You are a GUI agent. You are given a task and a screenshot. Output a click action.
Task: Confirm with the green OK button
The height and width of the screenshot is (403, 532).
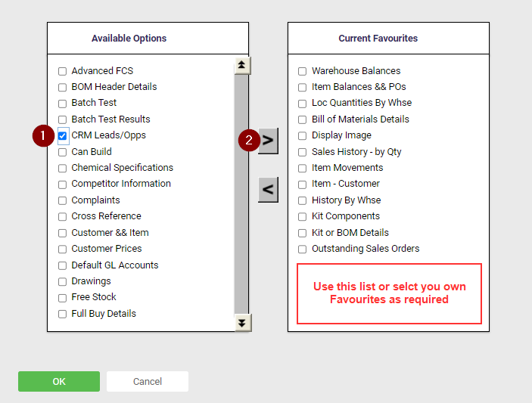pos(59,381)
